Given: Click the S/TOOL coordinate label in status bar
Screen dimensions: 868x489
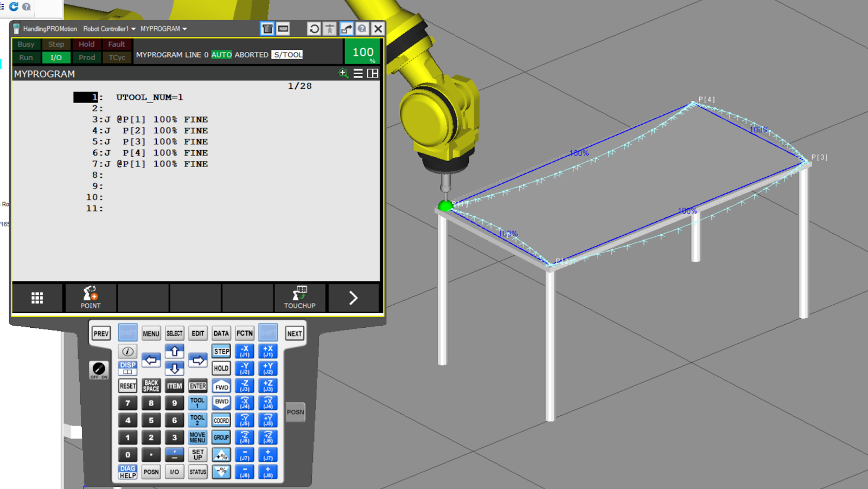Looking at the screenshot, I should 288,55.
